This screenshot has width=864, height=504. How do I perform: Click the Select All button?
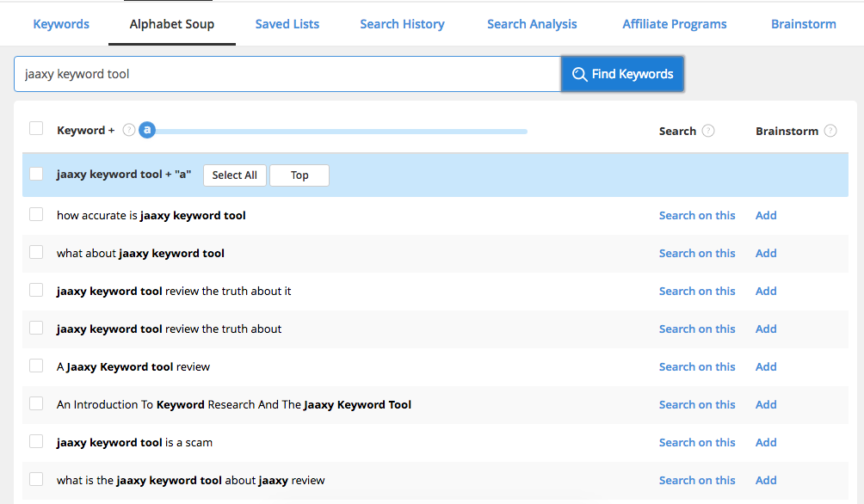point(235,175)
